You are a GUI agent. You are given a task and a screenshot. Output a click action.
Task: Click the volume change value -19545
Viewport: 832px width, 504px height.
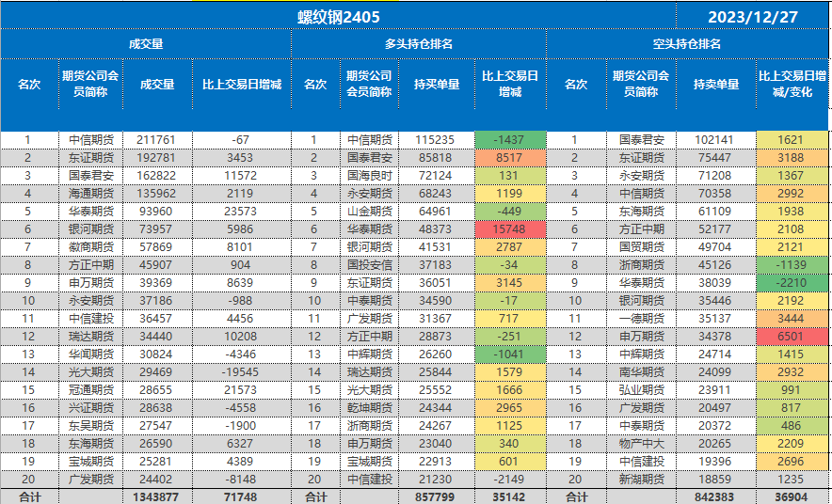click(x=242, y=372)
